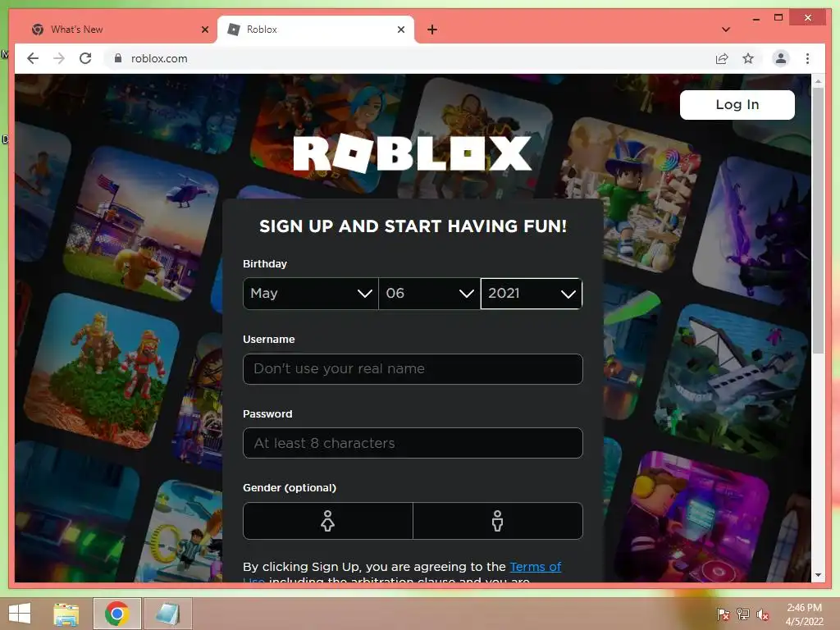Open Chrome's three-dot menu
840x630 pixels.
807,58
